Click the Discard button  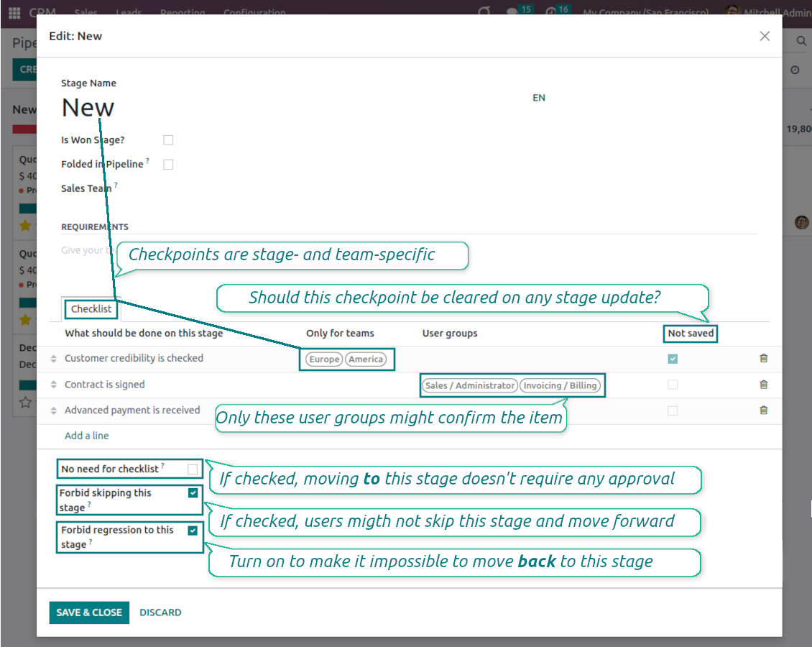(160, 612)
